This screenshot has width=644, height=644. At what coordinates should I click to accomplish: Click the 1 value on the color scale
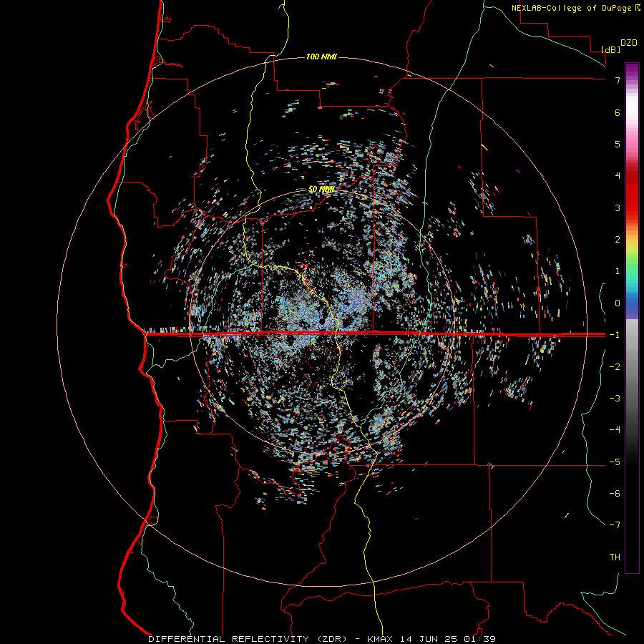pyautogui.click(x=618, y=271)
